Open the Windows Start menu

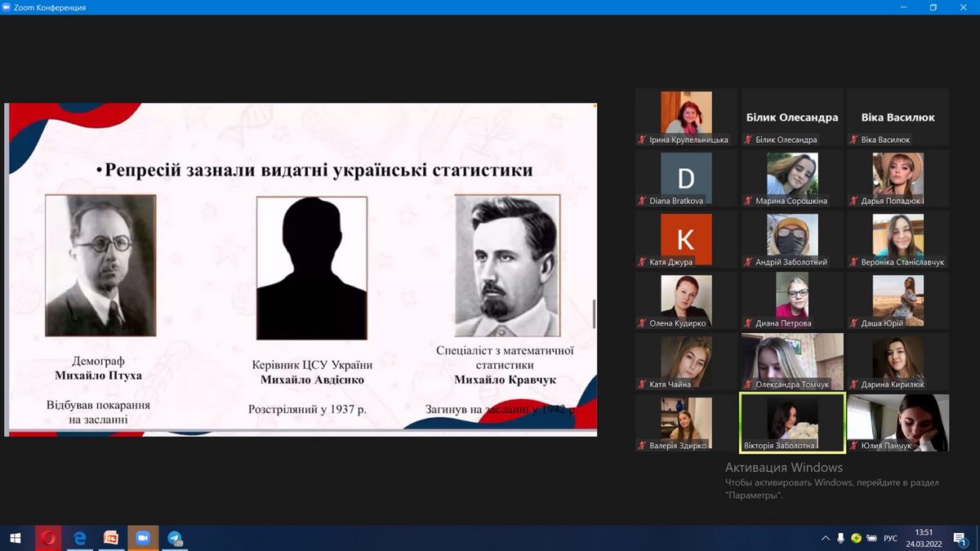15,538
